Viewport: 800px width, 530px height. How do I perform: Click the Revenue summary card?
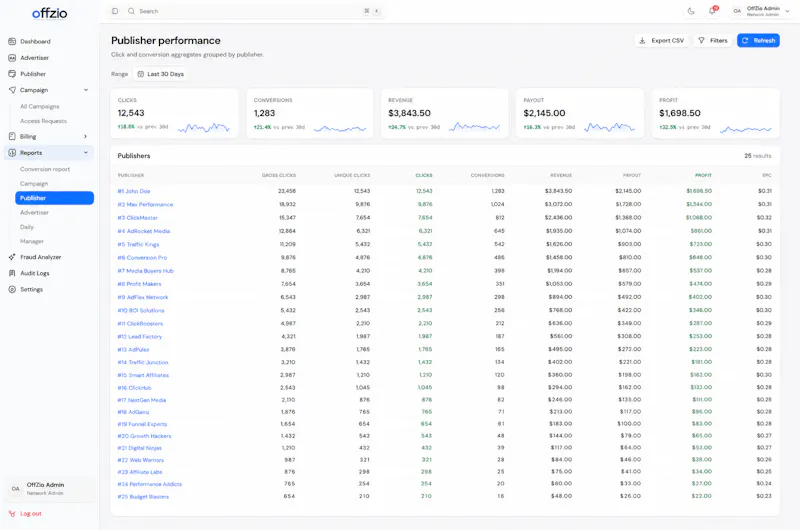444,113
